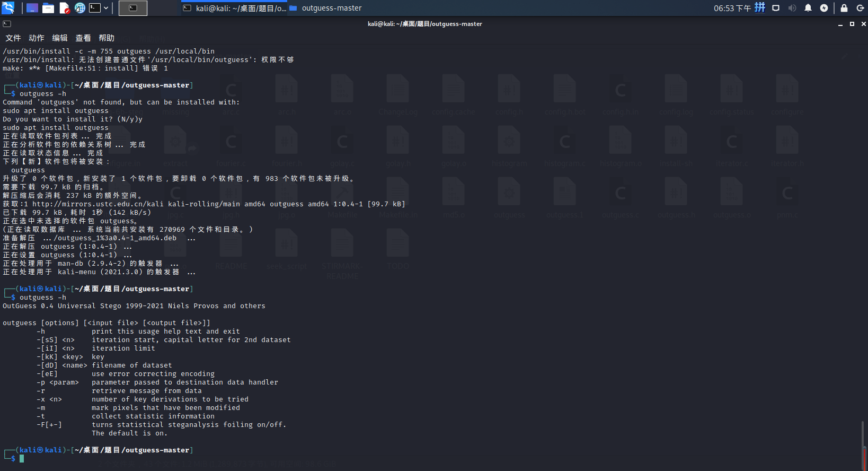Open the 编辑 menu
This screenshot has width=868, height=471.
[x=60, y=38]
